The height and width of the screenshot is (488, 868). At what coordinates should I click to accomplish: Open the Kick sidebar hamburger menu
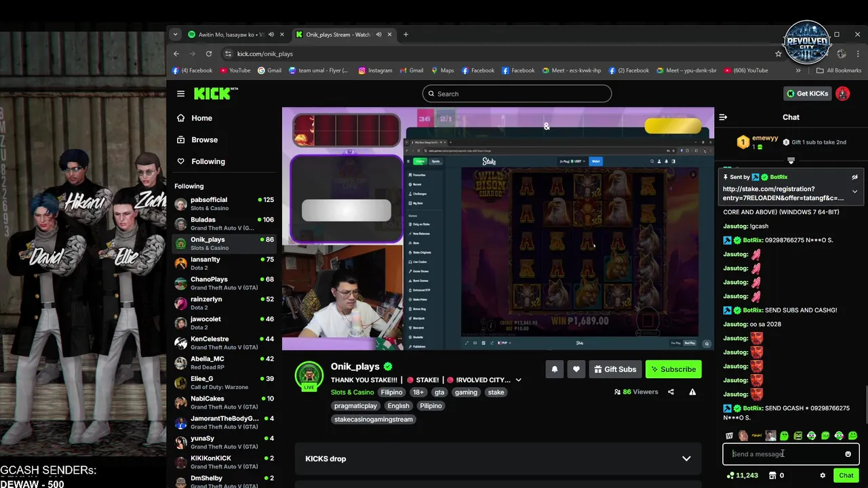pos(180,94)
